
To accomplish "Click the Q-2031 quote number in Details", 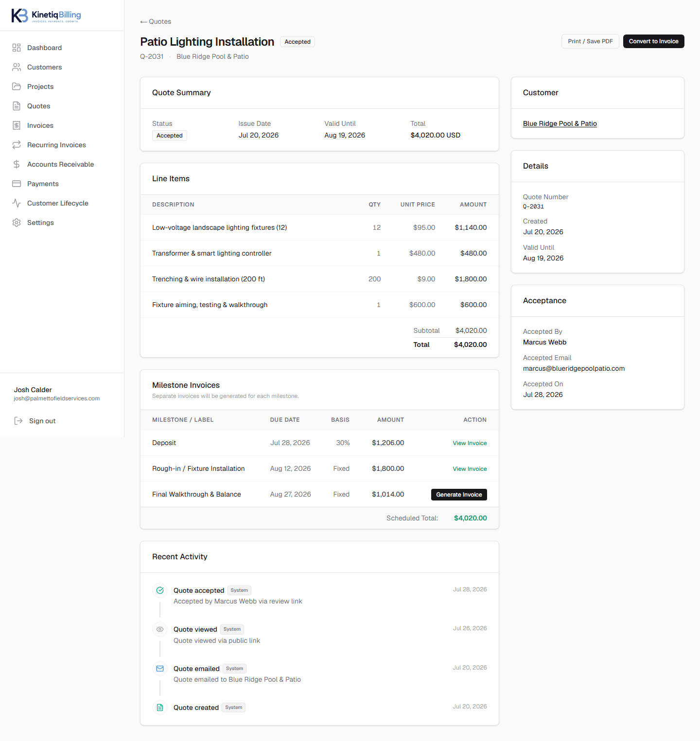I will 533,207.
